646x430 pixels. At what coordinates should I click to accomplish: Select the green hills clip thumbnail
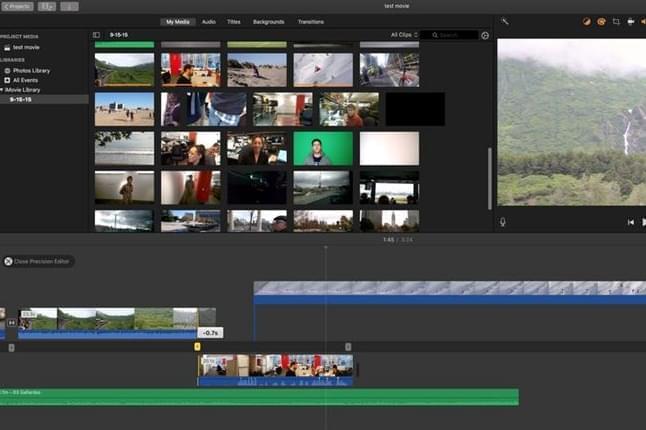point(124,70)
